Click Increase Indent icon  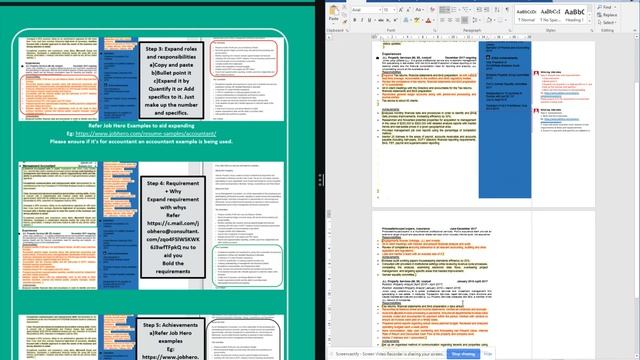pyautogui.click(x=487, y=9)
